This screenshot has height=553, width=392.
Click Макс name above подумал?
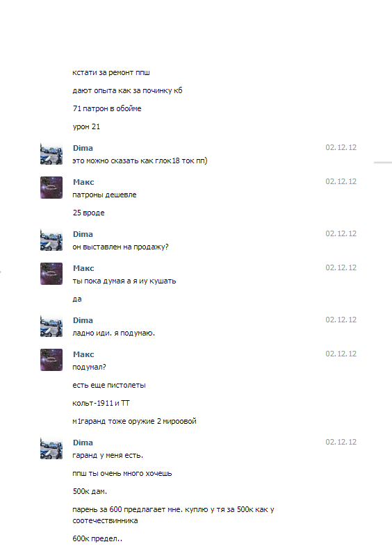tap(83, 354)
